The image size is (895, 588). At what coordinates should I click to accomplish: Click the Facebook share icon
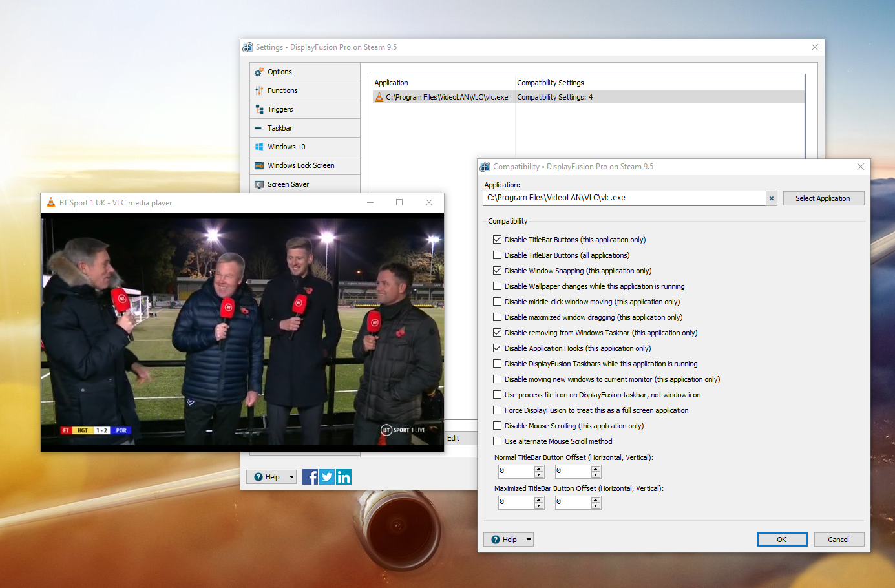tap(310, 477)
